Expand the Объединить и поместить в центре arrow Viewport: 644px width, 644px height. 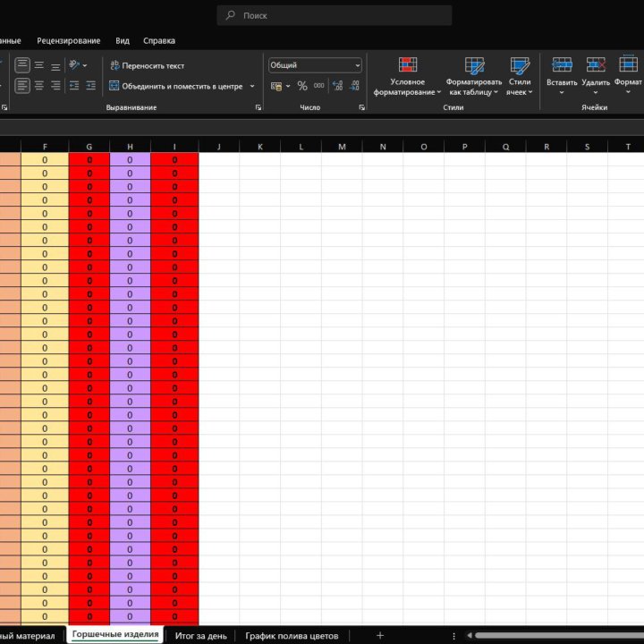252,86
